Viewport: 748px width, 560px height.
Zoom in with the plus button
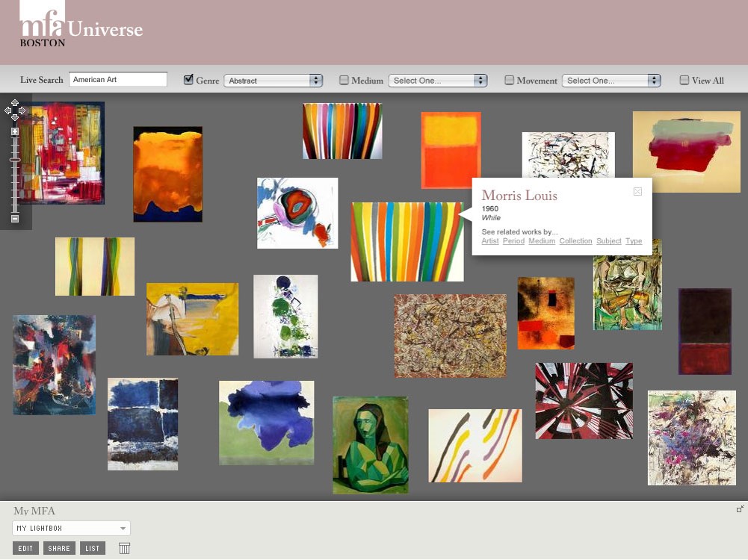click(15, 131)
